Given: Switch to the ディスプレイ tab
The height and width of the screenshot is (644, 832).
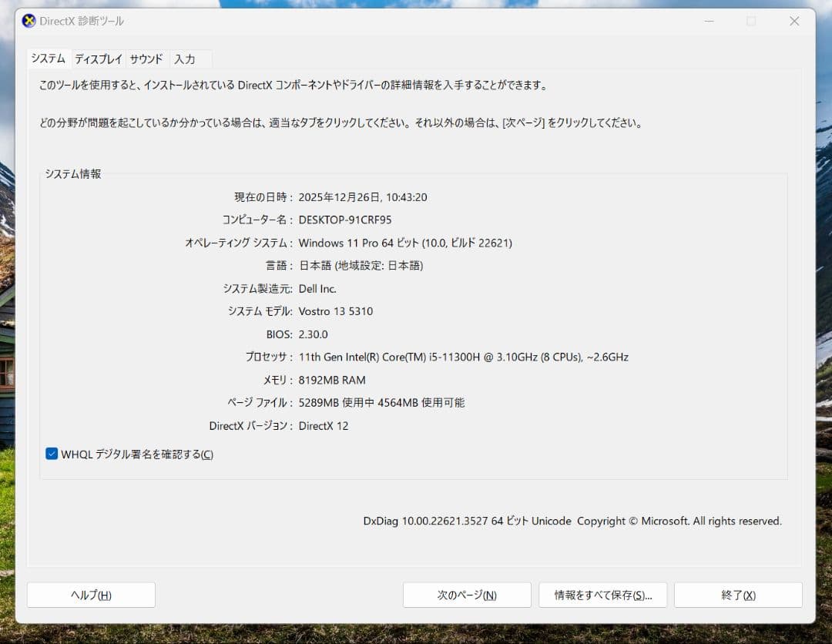Looking at the screenshot, I should 98,59.
